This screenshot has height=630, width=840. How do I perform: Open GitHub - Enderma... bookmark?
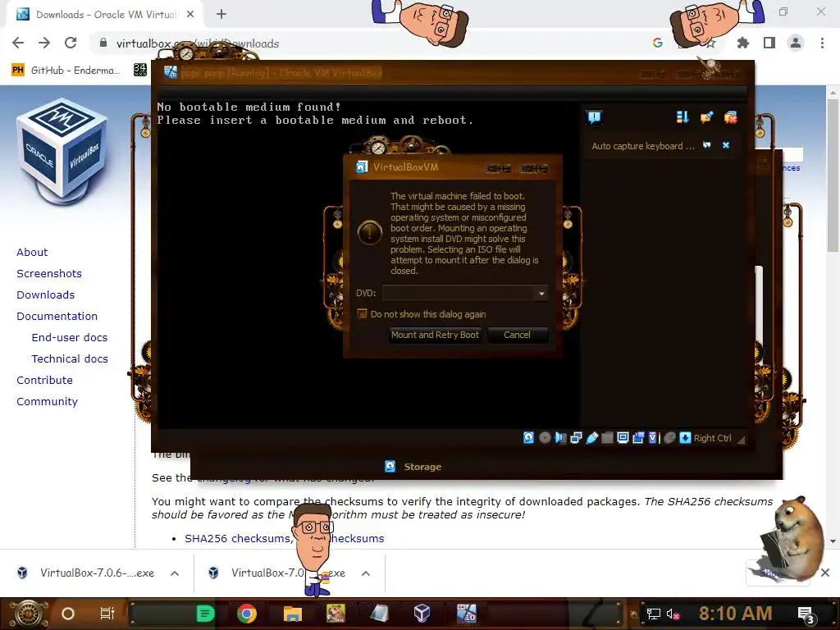(x=66, y=71)
